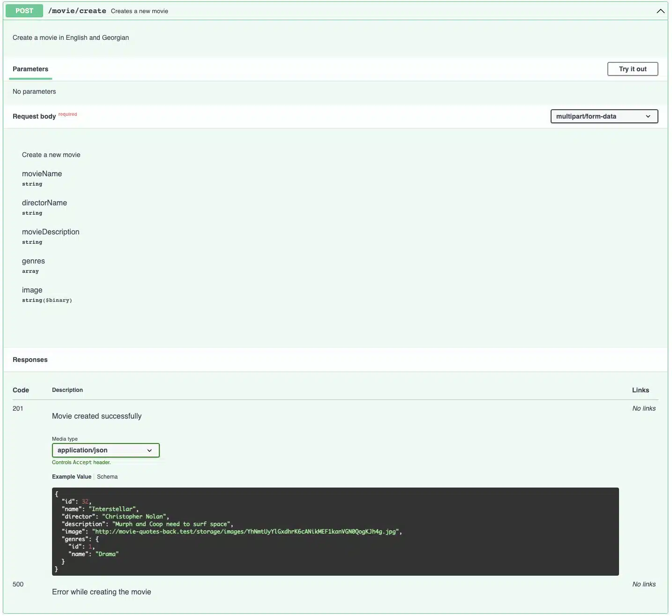Click the directorName field label
Screen dimensions: 672x616
[45, 203]
